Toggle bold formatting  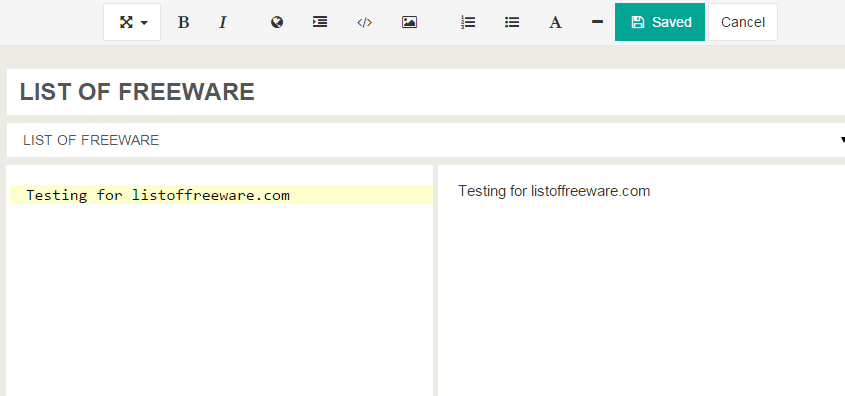[183, 22]
